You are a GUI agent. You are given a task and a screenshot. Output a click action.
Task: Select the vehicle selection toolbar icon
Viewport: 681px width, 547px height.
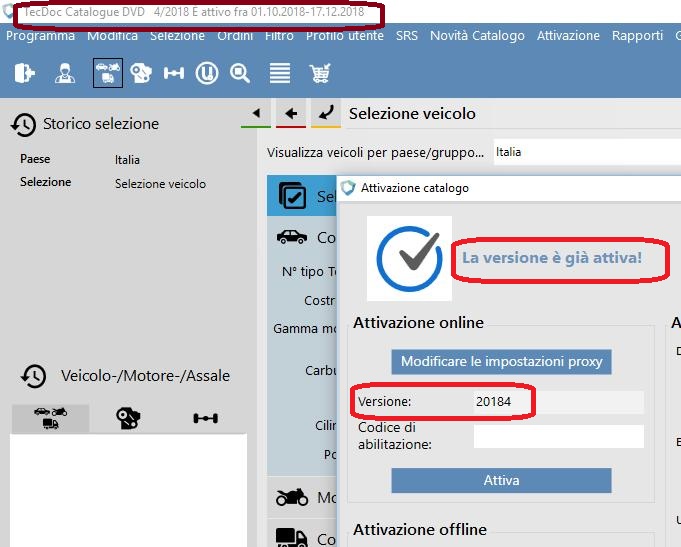click(108, 73)
